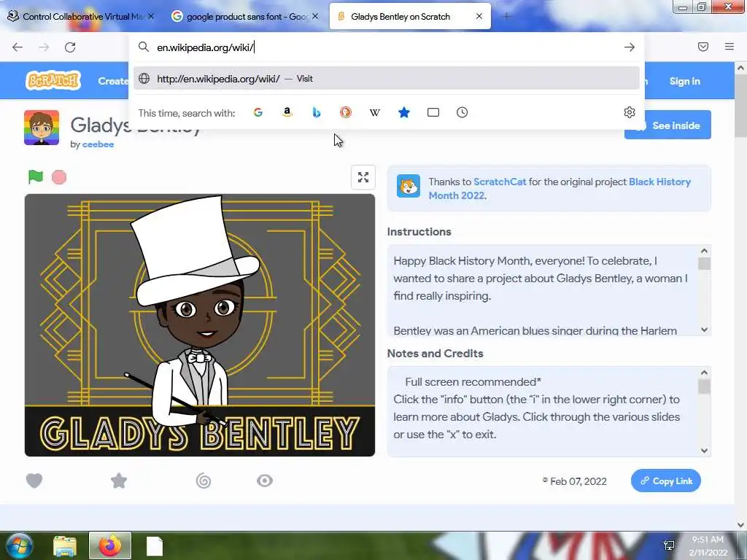Open the ScratchCat profile link
747x560 pixels.
pyautogui.click(x=500, y=182)
